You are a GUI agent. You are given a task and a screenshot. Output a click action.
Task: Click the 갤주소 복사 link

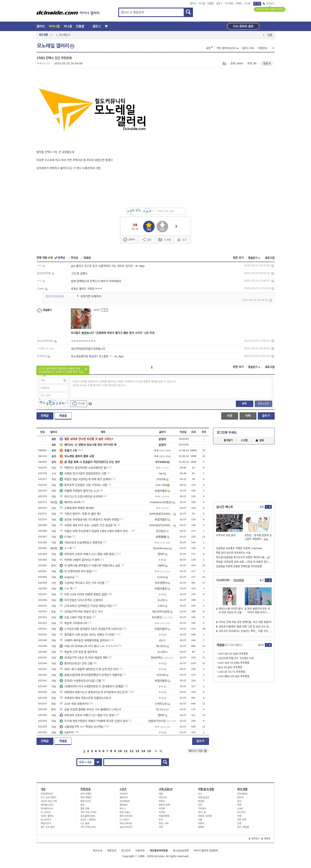point(248,48)
